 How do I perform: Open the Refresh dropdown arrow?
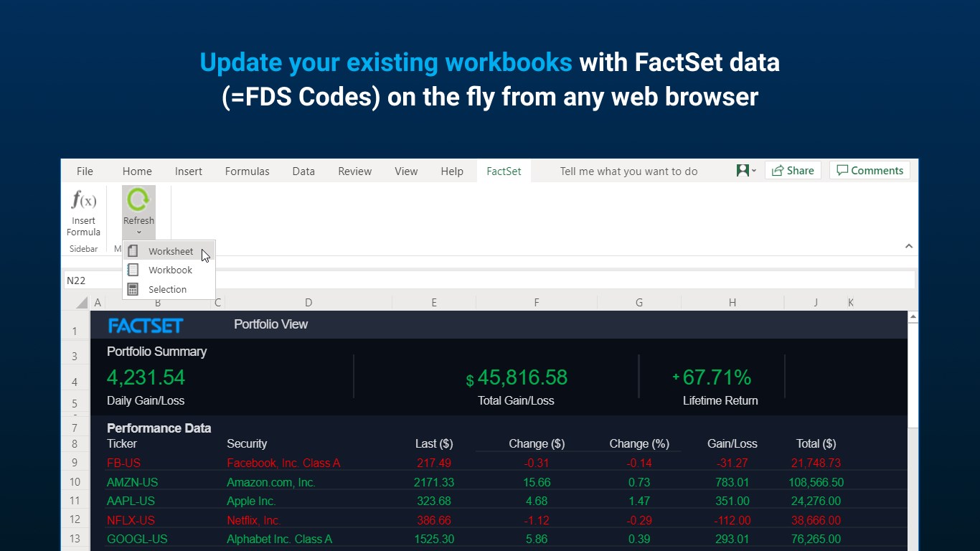coord(138,232)
